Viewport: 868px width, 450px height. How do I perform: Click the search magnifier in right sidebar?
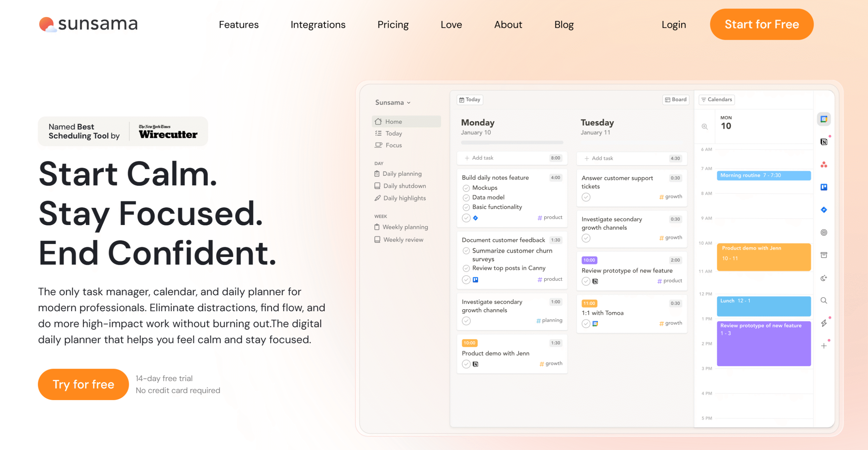[824, 300]
